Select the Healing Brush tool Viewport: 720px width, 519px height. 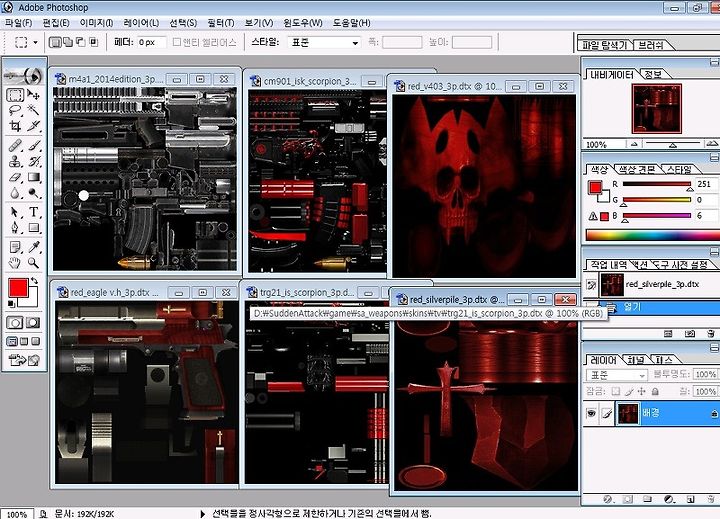point(15,146)
